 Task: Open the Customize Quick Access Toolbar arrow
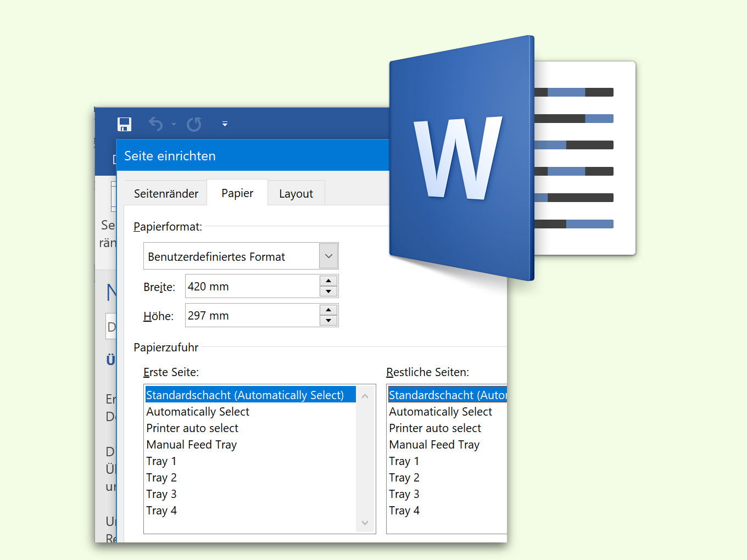click(x=225, y=124)
